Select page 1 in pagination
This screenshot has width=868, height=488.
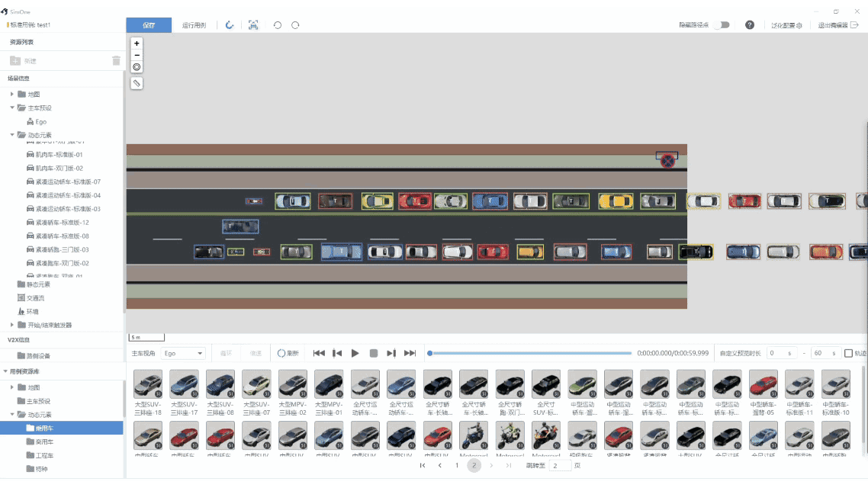(x=457, y=466)
